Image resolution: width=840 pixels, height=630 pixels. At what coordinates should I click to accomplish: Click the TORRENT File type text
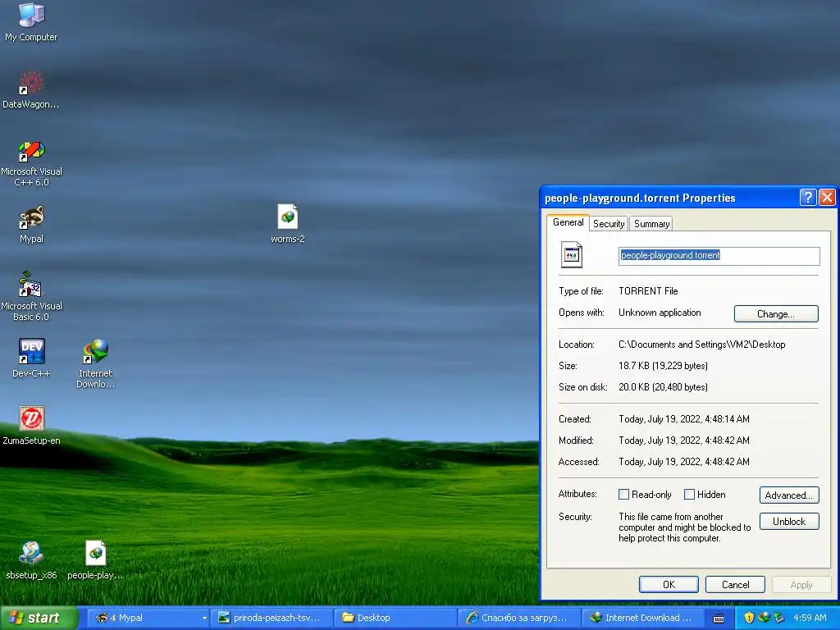[648, 291]
